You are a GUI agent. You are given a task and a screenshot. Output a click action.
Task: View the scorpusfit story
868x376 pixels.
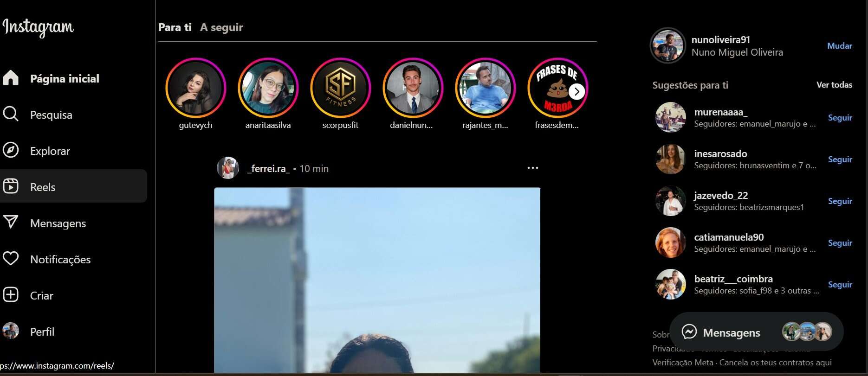pos(340,88)
